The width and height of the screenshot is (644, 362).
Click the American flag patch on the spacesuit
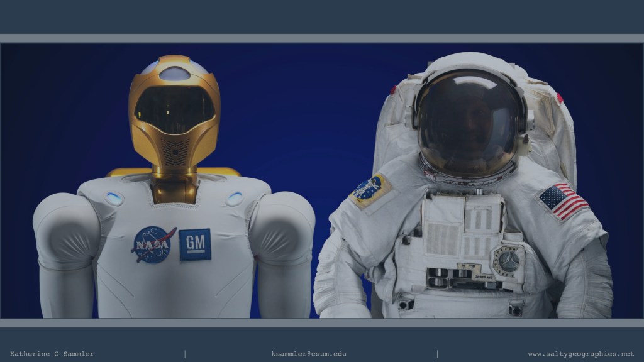[563, 201]
